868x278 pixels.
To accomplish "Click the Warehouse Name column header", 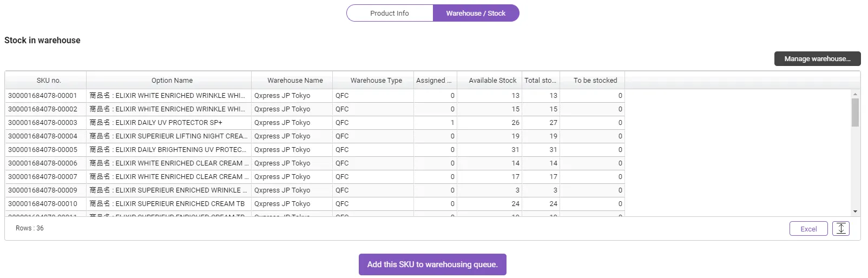I will pos(295,81).
